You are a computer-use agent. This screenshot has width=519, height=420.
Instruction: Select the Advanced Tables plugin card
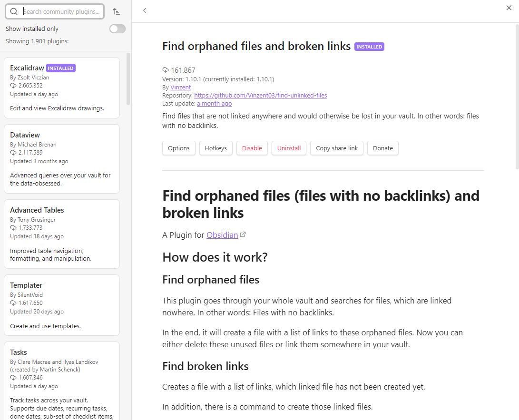click(x=62, y=234)
